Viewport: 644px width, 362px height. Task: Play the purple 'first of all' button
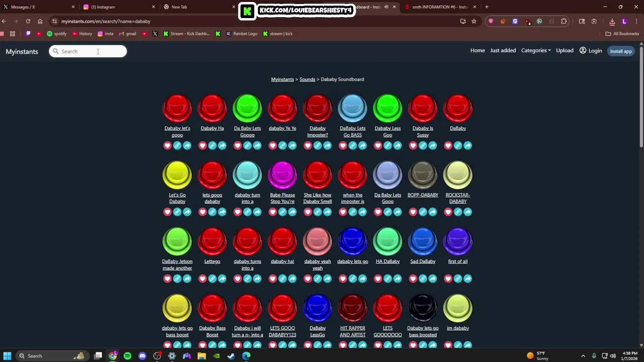[458, 241]
